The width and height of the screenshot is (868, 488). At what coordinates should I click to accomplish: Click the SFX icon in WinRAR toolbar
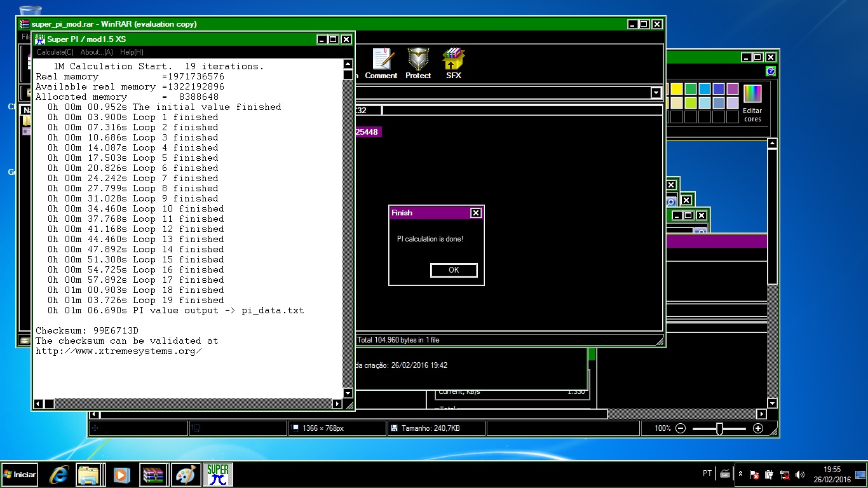[454, 64]
